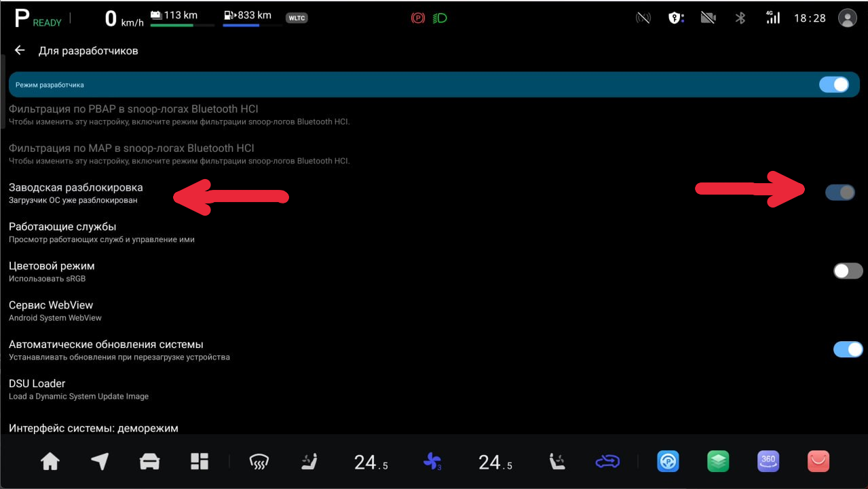Tap the Для разработчиков page title
This screenshot has height=489, width=868.
click(x=88, y=51)
